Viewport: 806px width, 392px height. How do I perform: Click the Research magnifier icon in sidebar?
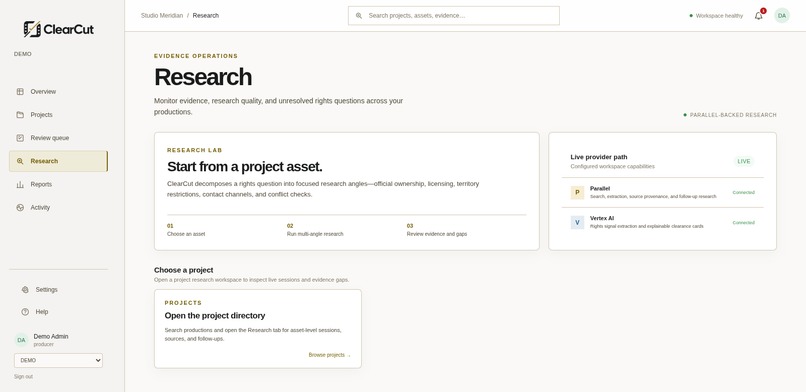[x=20, y=161]
